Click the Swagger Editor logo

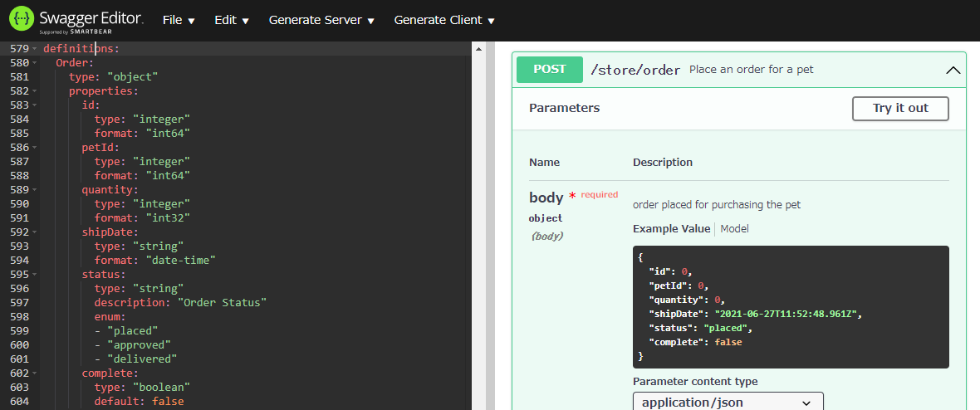tap(76, 20)
